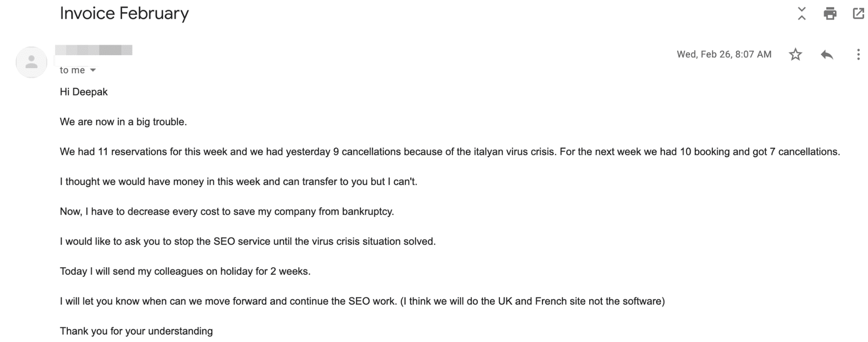Image resolution: width=868 pixels, height=342 pixels.
Task: Collapse all messages in the thread
Action: (801, 14)
